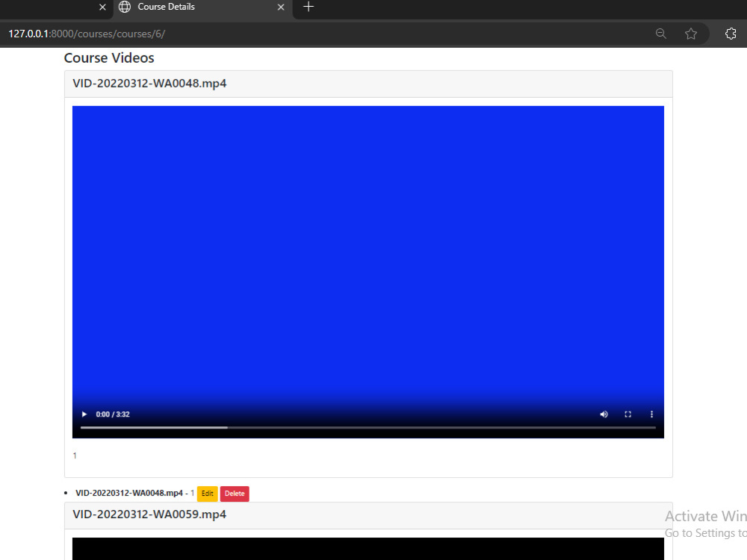Open the video in fullscreen mode
Screen dimensions: 747x560
(x=628, y=414)
